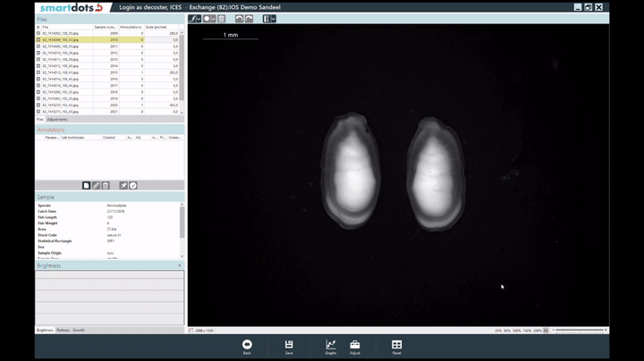644x361 pixels.
Task: Click the undo arrow
Action: coord(239,18)
